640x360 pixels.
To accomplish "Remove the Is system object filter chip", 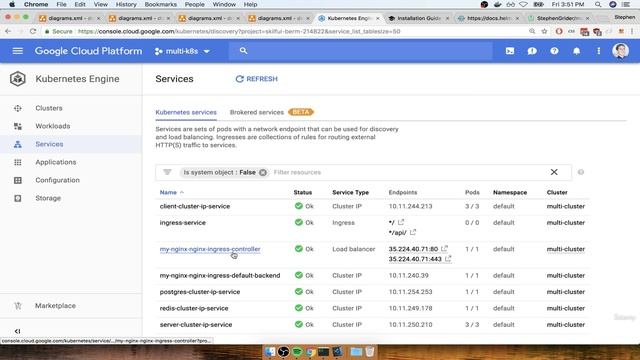I will pyautogui.click(x=263, y=172).
